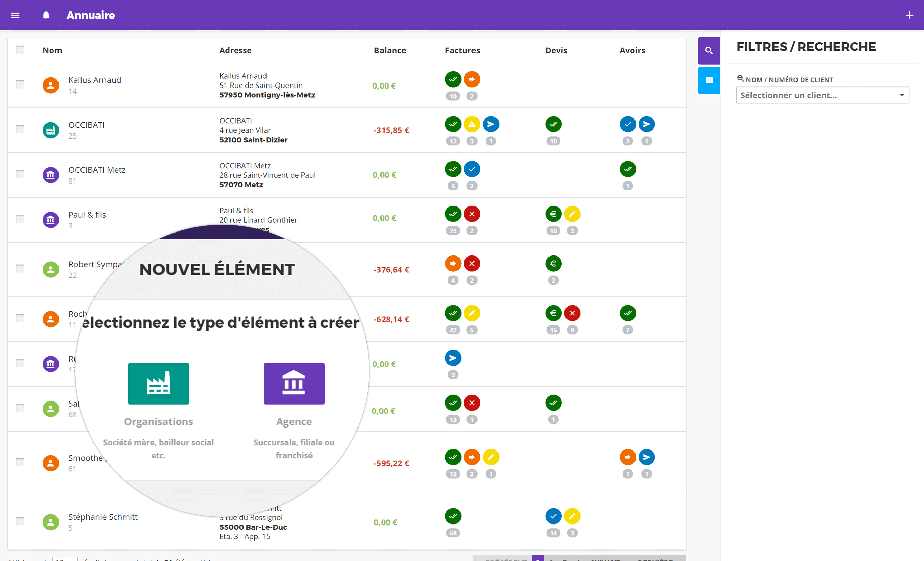The width and height of the screenshot is (924, 561).
Task: Click OCCIBATI Metz agency avatar
Action: (x=51, y=175)
